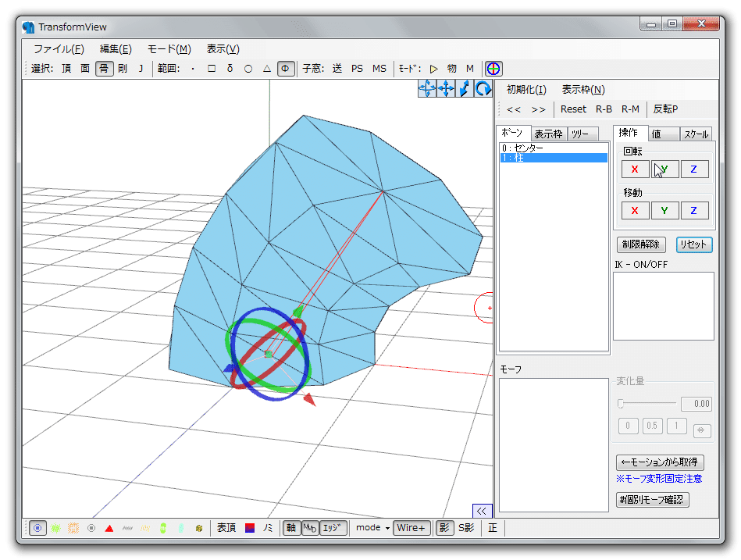The height and width of the screenshot is (560, 741).
Task: Click the 制限解除 button
Action: (641, 244)
